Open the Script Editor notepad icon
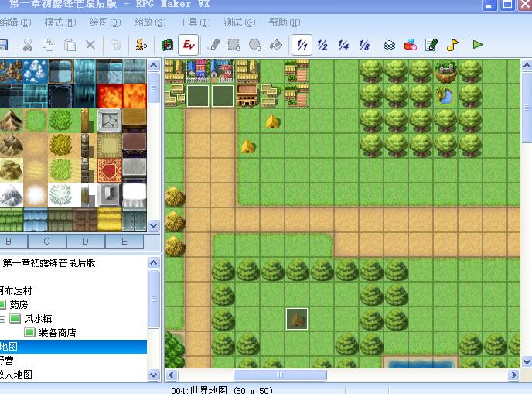This screenshot has width=532, height=394. click(x=431, y=45)
